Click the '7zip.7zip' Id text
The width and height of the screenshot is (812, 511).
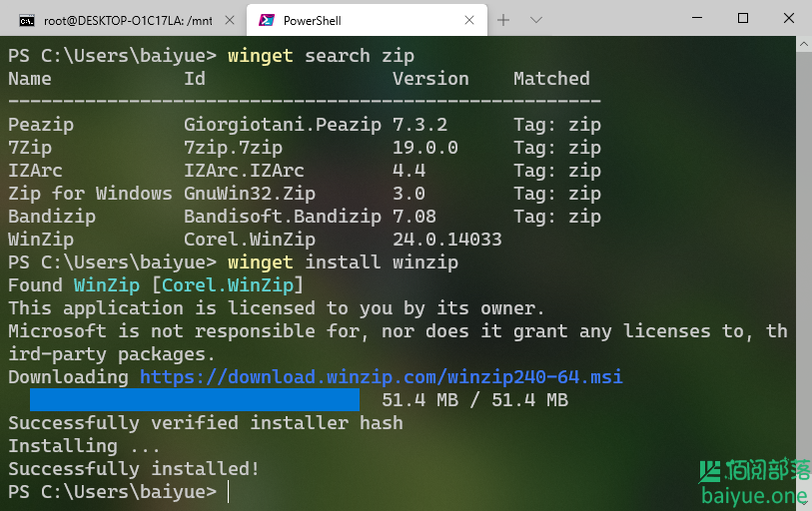point(233,148)
